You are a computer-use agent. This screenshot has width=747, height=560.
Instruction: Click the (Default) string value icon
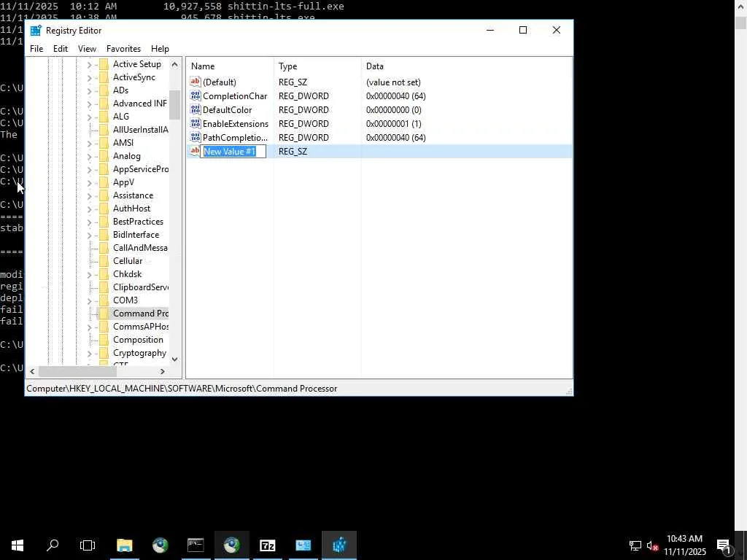coord(196,82)
